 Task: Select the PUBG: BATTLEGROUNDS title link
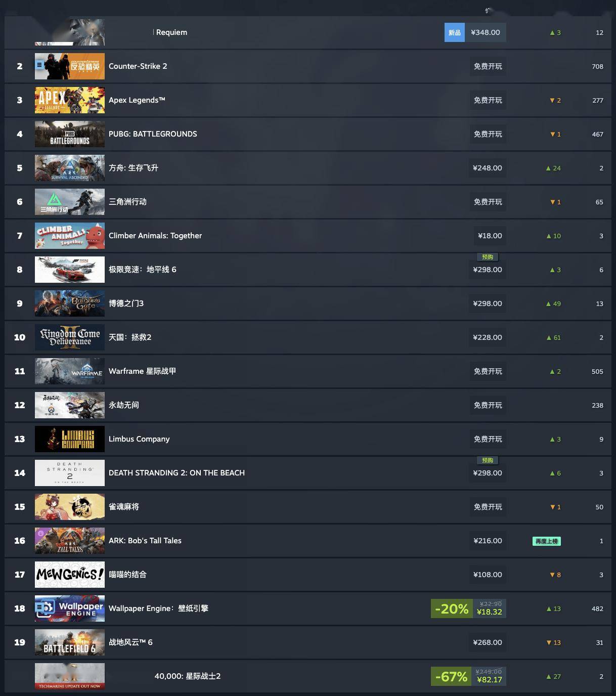(153, 134)
